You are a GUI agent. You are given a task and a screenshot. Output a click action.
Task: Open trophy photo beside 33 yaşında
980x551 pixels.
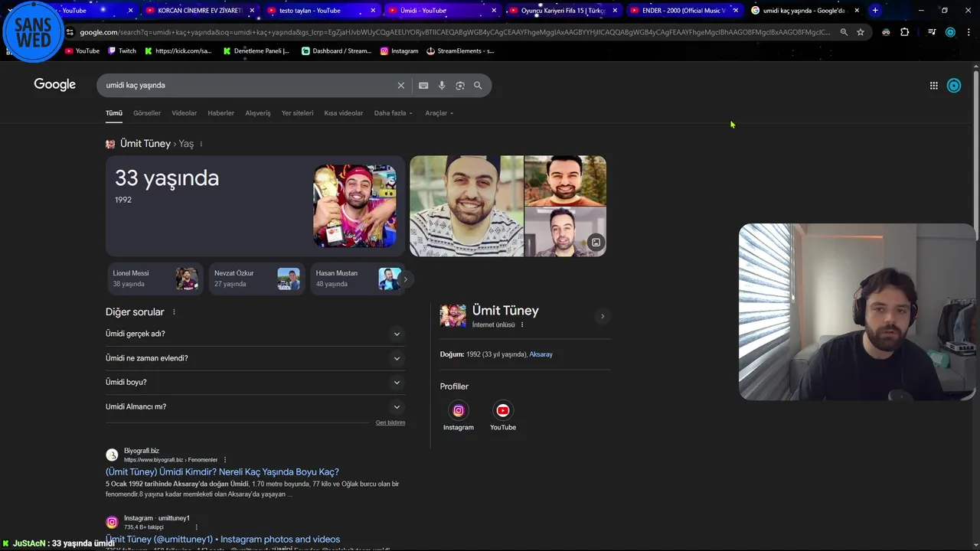click(x=354, y=206)
